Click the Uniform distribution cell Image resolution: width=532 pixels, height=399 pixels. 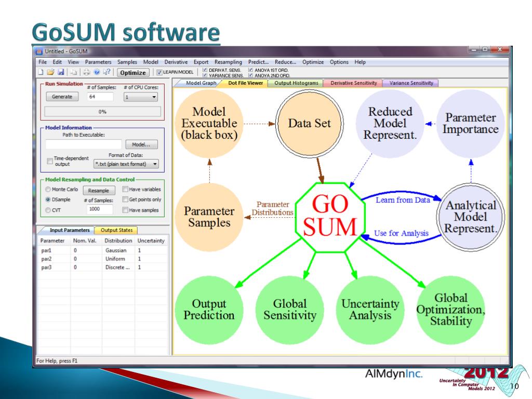point(118,259)
